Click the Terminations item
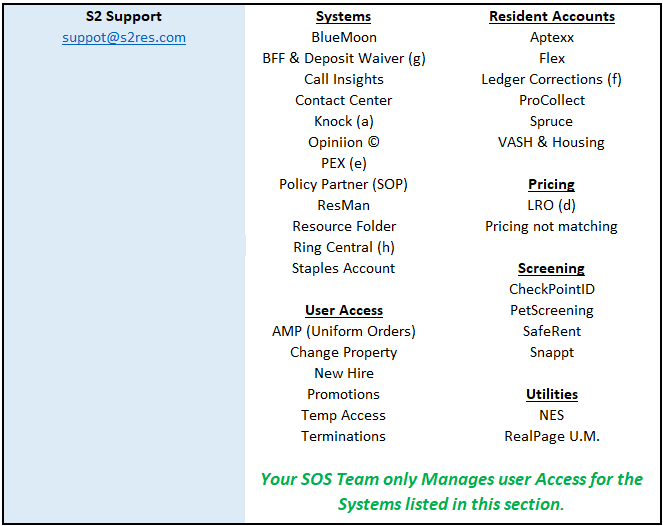Screen dimensions: 663x526 click(x=343, y=436)
